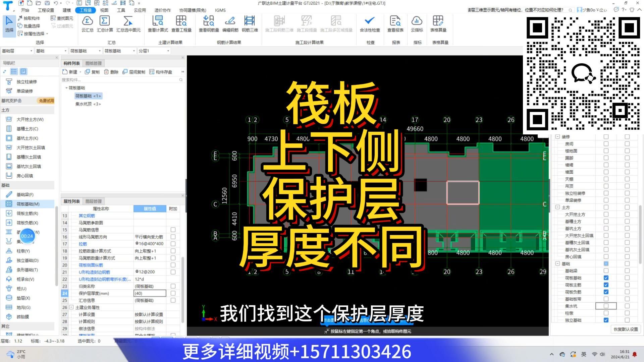644x362 pixels.
Task: Switch to 云应用 ribbon tab
Action: click(140, 10)
